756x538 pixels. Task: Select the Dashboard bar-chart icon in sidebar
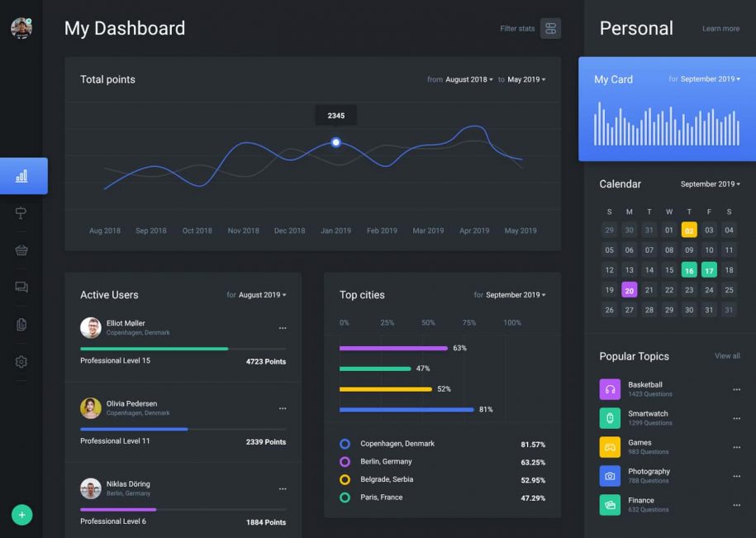(x=23, y=175)
